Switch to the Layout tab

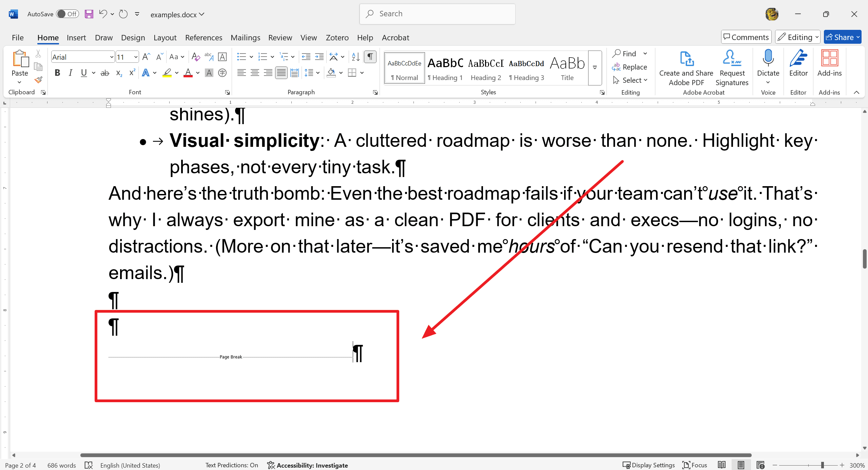click(165, 38)
